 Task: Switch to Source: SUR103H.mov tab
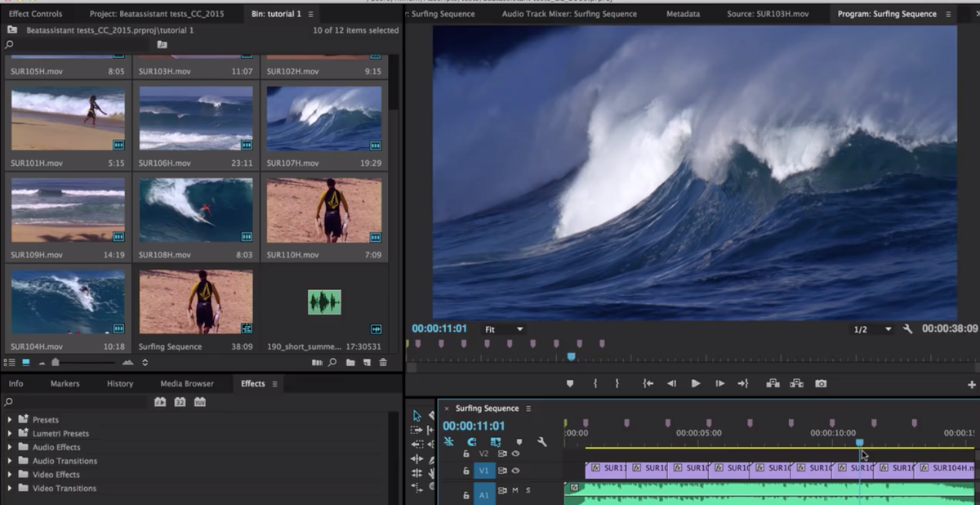coord(766,14)
